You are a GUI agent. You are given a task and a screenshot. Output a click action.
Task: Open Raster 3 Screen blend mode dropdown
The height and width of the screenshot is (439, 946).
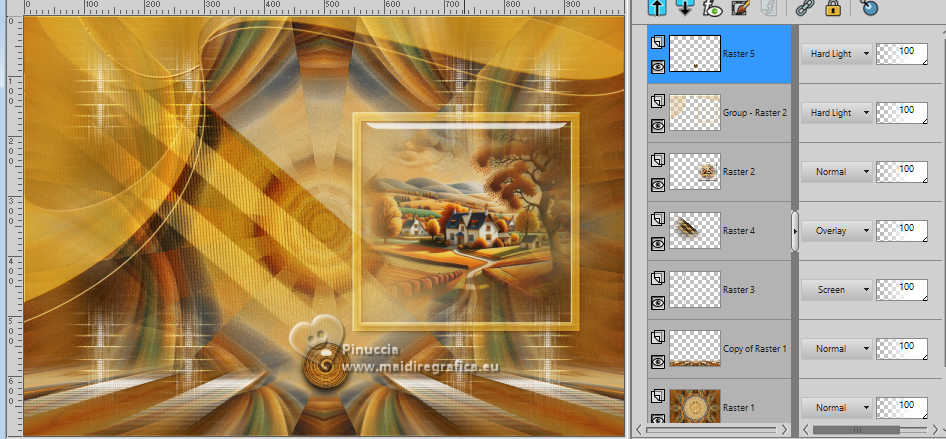837,290
